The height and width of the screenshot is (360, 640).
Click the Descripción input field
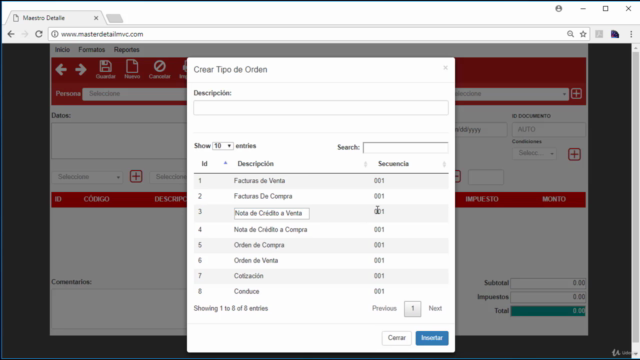tap(321, 108)
